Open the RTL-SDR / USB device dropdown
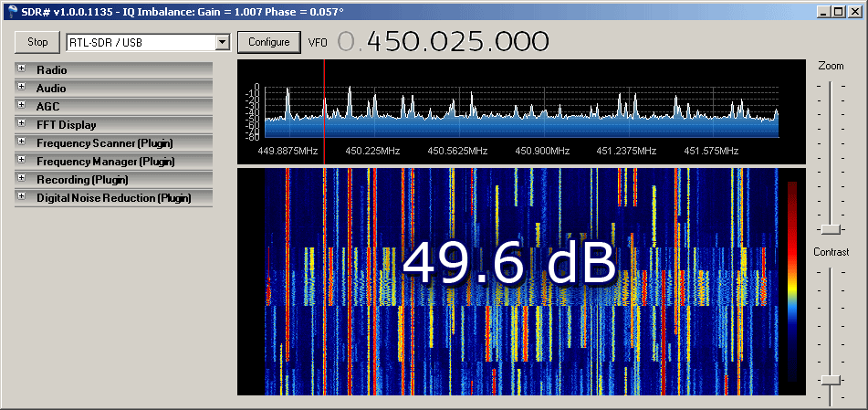 [x=223, y=42]
